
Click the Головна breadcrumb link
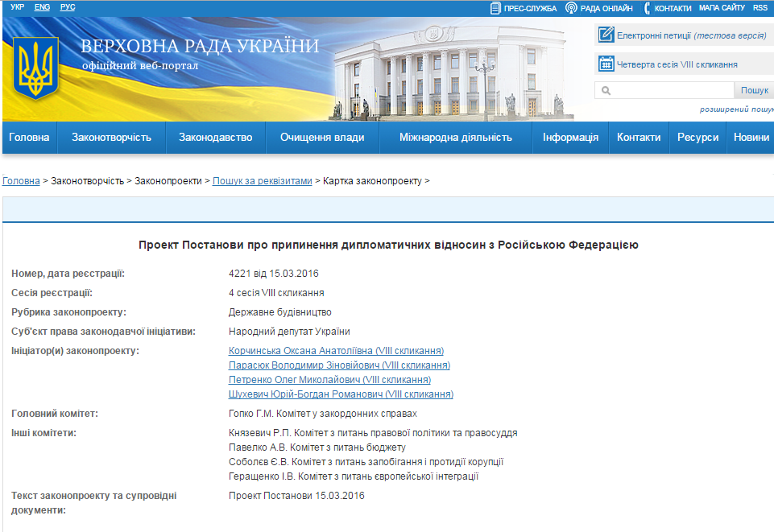pos(21,181)
